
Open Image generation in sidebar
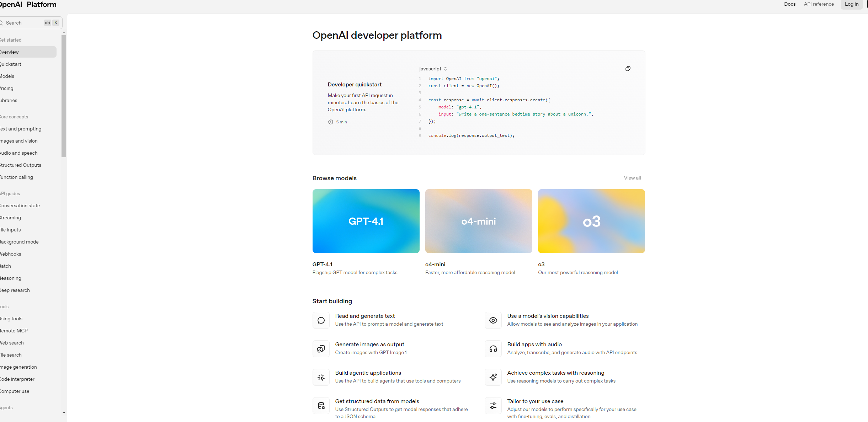point(28,367)
